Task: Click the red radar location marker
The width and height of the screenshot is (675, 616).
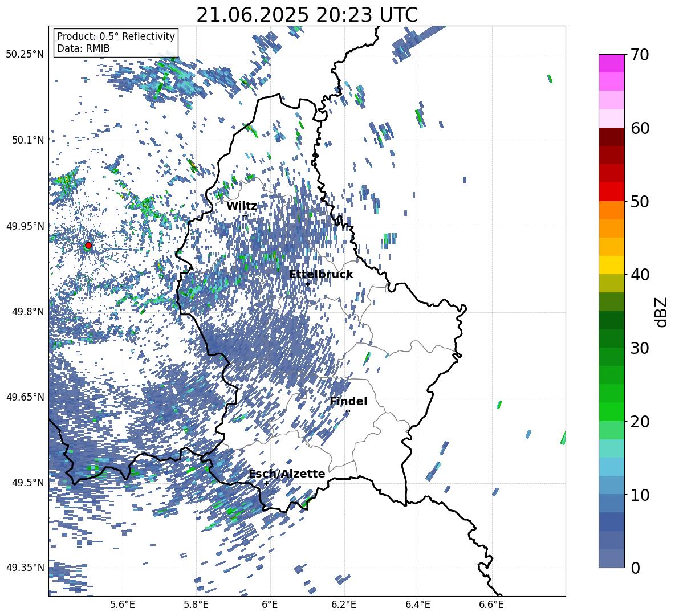Action: (x=88, y=245)
